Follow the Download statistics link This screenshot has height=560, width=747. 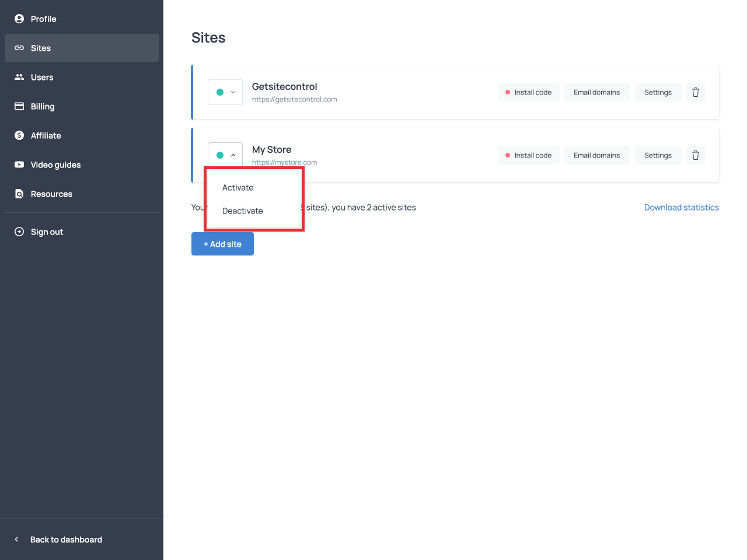pos(681,208)
